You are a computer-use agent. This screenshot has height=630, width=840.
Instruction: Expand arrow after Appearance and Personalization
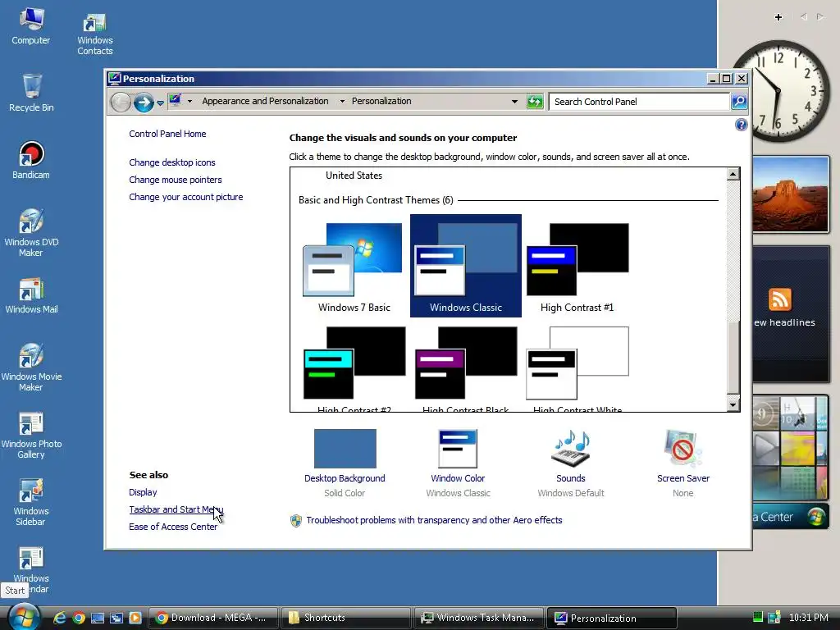[x=342, y=101]
